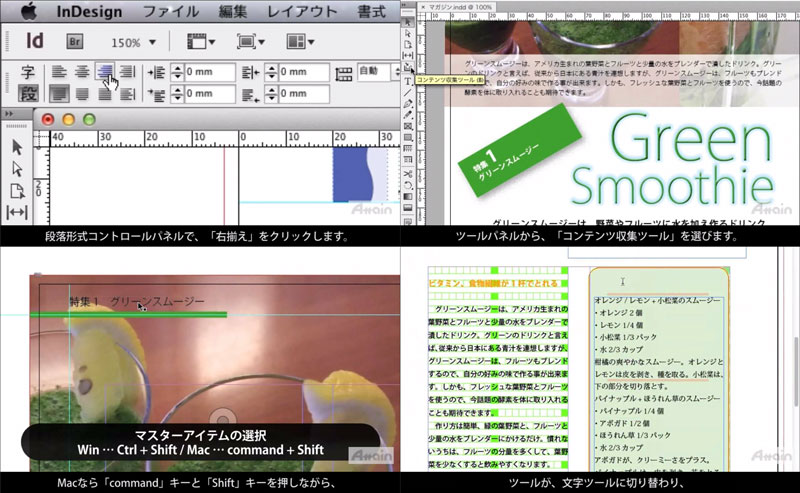Toggle justify with last line left

tap(59, 93)
